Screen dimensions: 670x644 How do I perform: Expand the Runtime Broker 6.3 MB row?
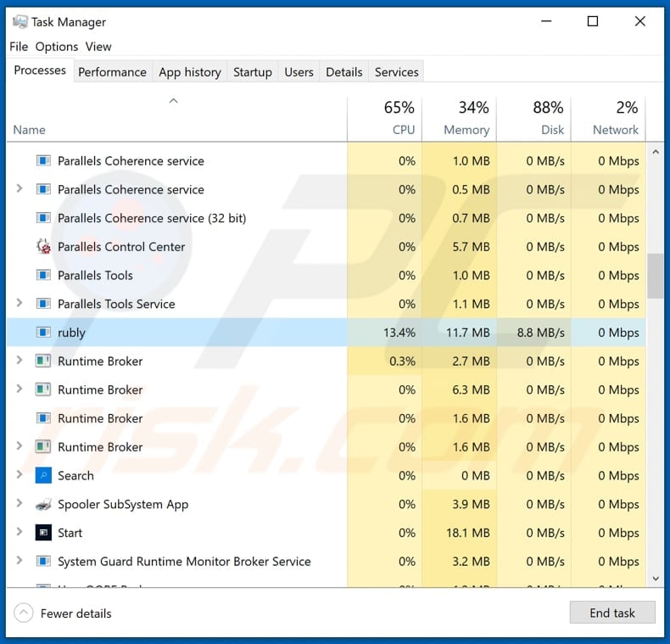[19, 389]
